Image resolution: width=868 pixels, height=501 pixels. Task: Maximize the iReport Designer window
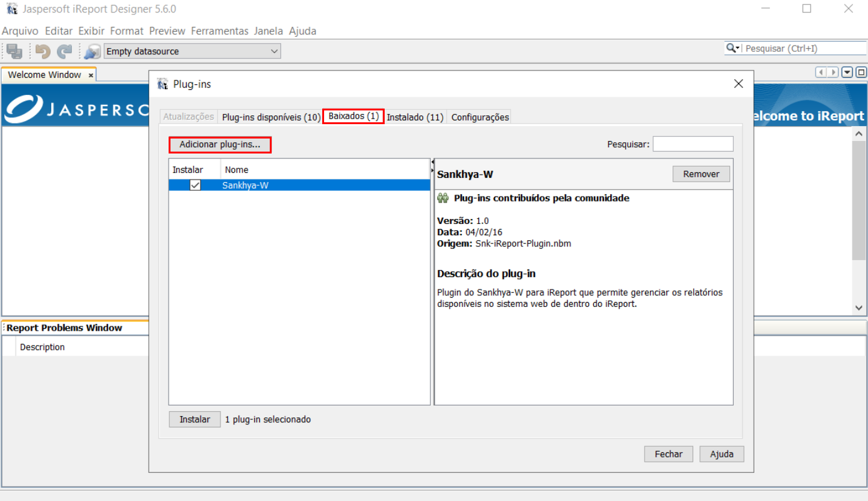807,9
